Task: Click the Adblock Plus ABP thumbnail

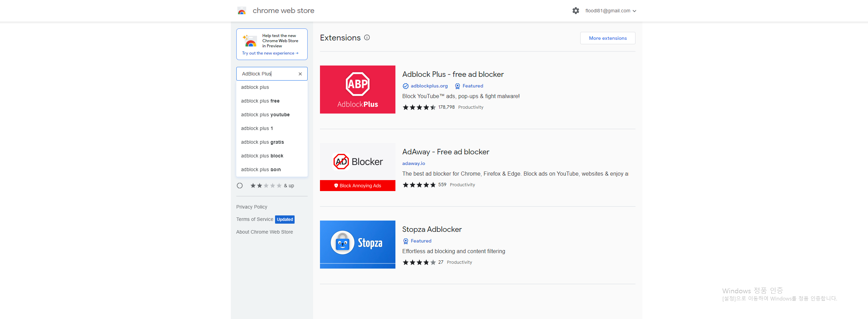Action: click(x=358, y=90)
